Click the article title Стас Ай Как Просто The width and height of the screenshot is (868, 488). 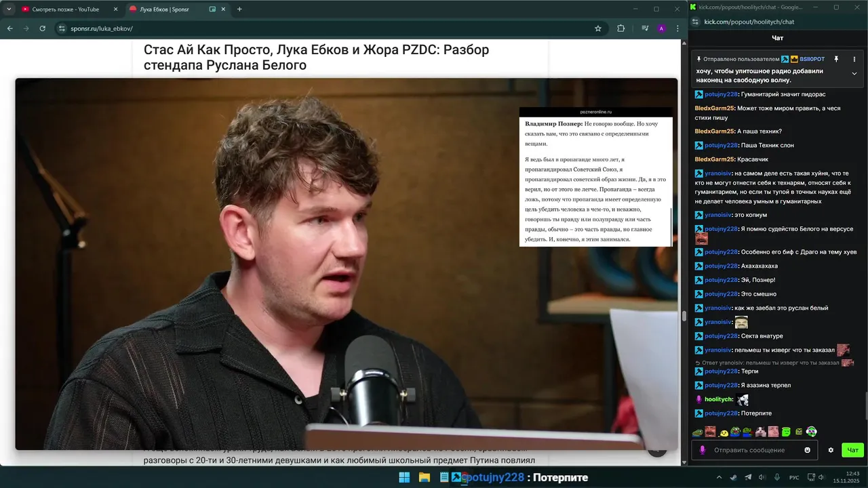pos(316,58)
